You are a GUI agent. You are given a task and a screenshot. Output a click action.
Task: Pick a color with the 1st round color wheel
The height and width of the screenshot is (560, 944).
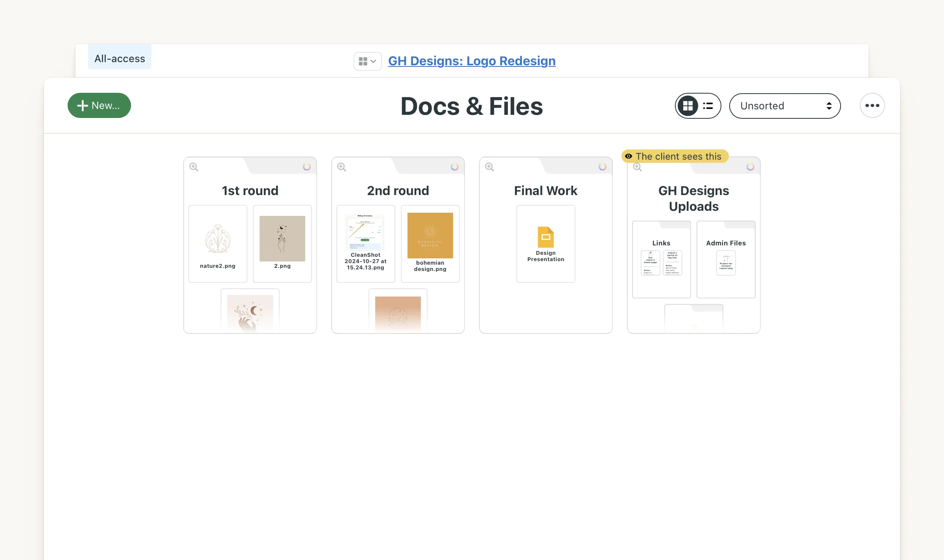(x=307, y=166)
